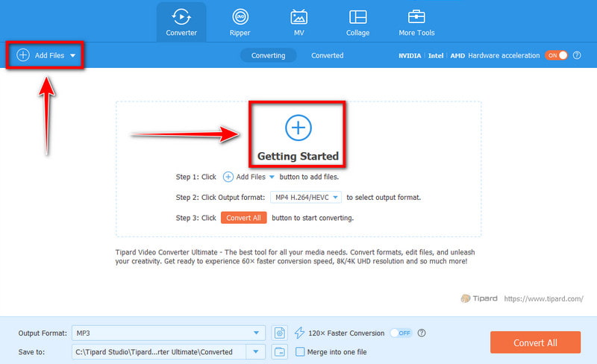Open the Output Format MP3 dropdown
Viewport: 597px width, 364px height.
(169, 333)
